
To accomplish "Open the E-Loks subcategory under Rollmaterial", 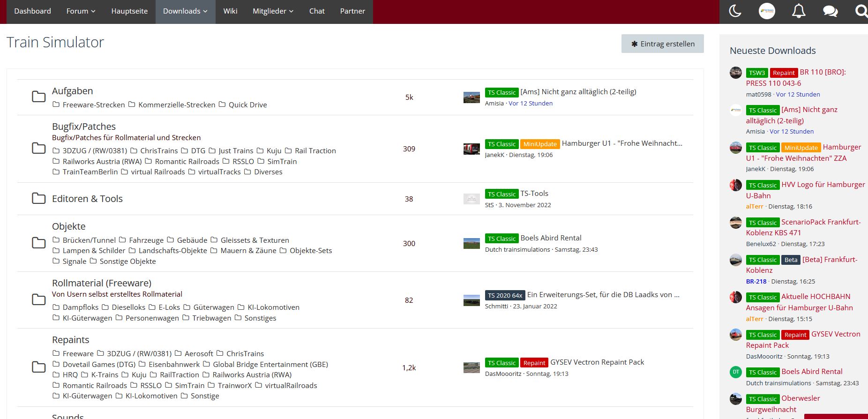I will (x=169, y=307).
